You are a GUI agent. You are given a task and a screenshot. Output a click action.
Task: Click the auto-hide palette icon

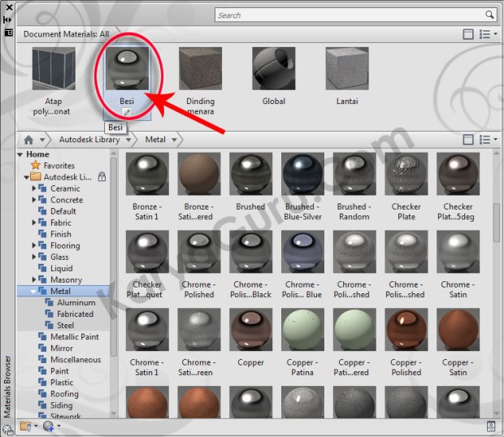(7, 20)
